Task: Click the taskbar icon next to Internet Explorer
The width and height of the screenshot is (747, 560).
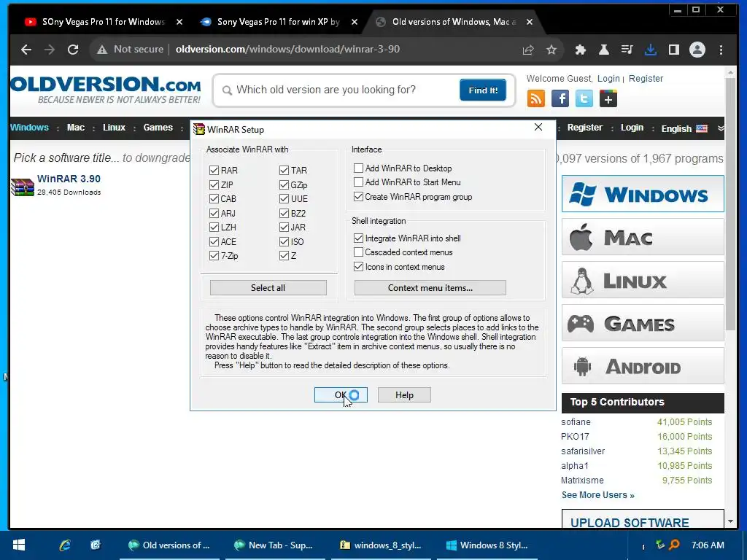Action: [x=96, y=545]
